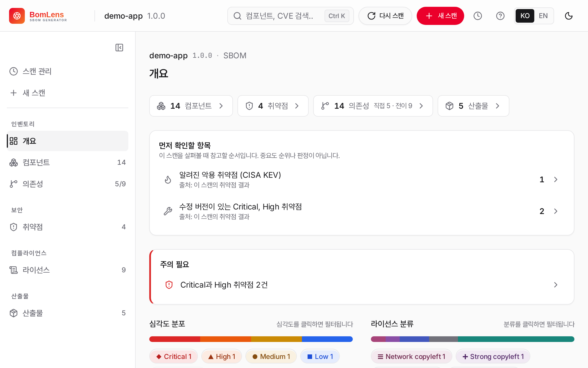
Task: Switch language to EN
Action: [x=543, y=16]
